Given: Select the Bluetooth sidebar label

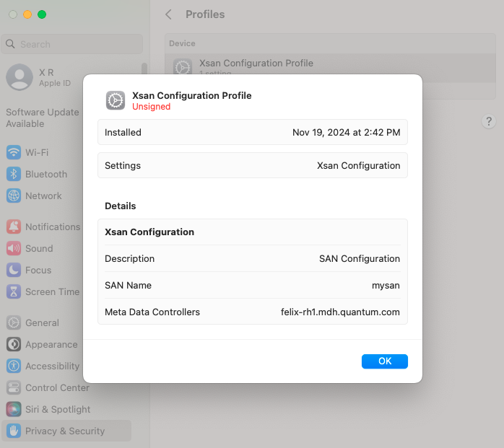Looking at the screenshot, I should pos(46,174).
